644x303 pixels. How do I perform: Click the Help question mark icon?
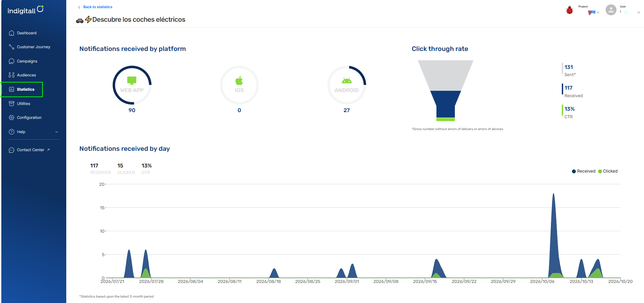pos(12,132)
